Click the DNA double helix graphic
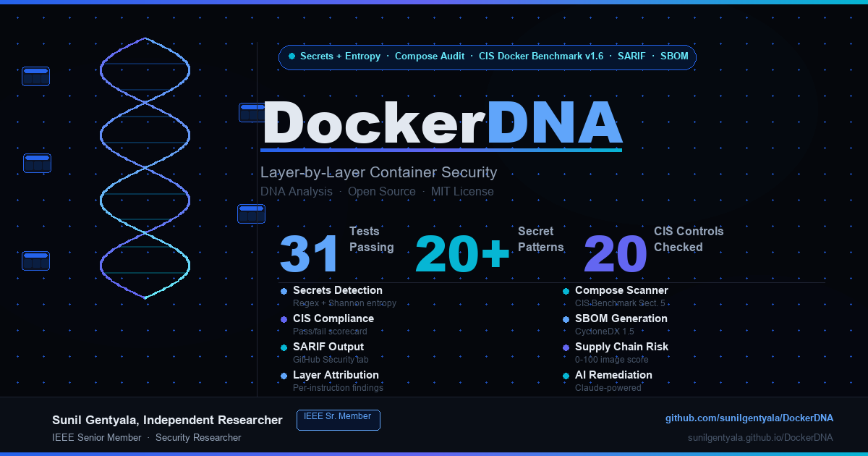This screenshot has height=456, width=868. [x=145, y=168]
